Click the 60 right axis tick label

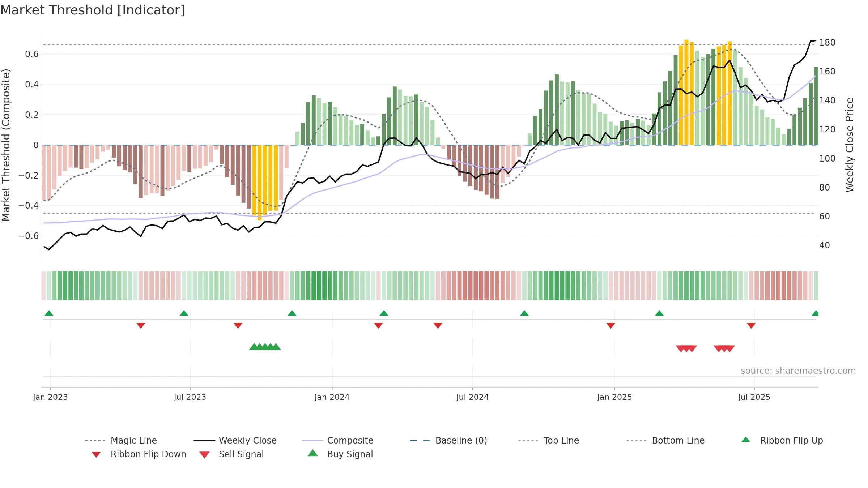coord(825,216)
